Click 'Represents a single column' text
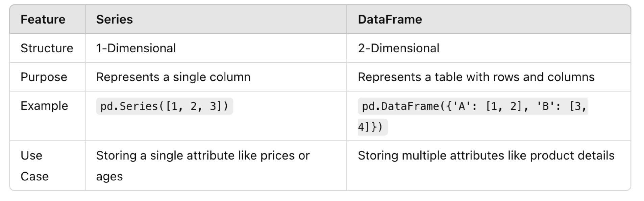Image resolution: width=644 pixels, height=201 pixels. point(173,77)
